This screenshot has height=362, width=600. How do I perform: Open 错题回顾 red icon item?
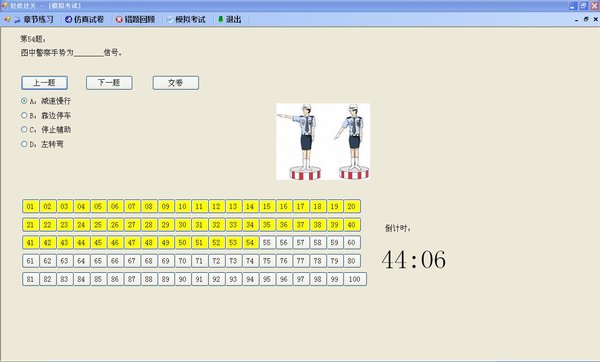point(119,19)
